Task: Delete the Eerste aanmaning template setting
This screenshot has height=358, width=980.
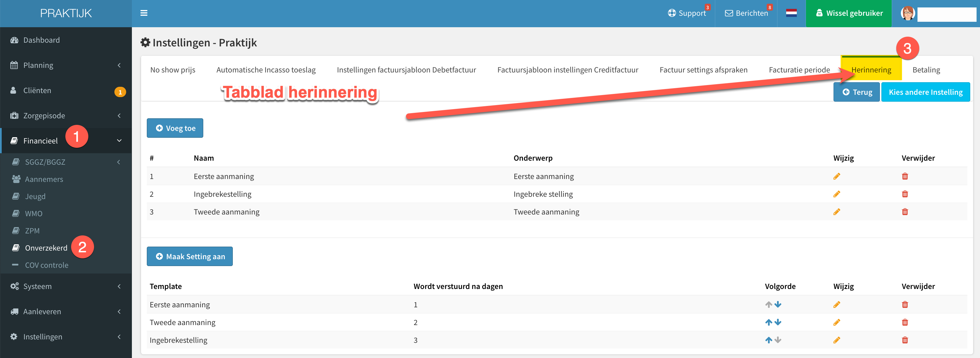Action: click(x=905, y=304)
